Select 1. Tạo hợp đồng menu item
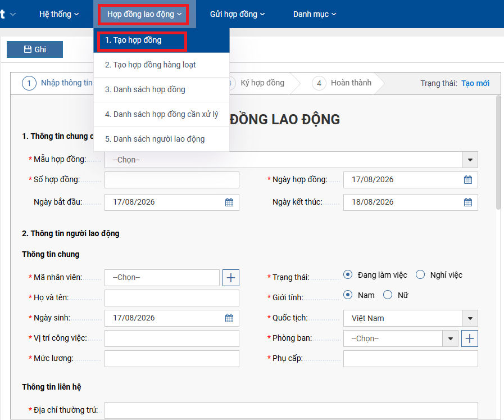 (x=161, y=40)
